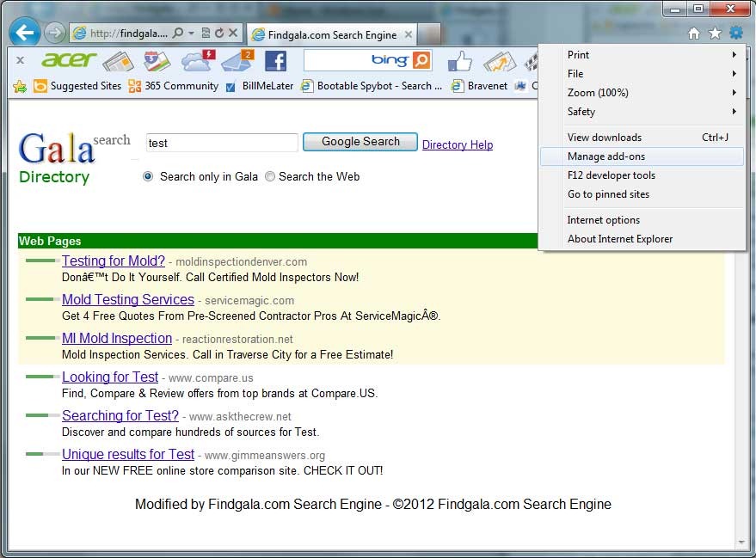Viewport: 756px width, 558px height.
Task: Choose View downloads from menu
Action: tap(642, 138)
